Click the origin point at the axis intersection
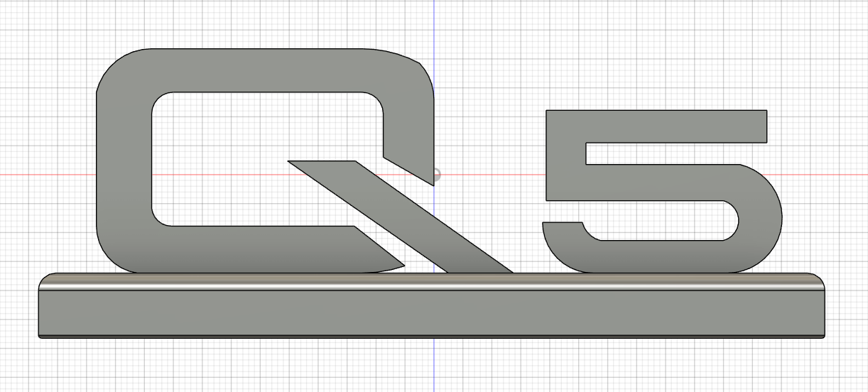Viewport: 868px width, 392px height. tap(435, 174)
